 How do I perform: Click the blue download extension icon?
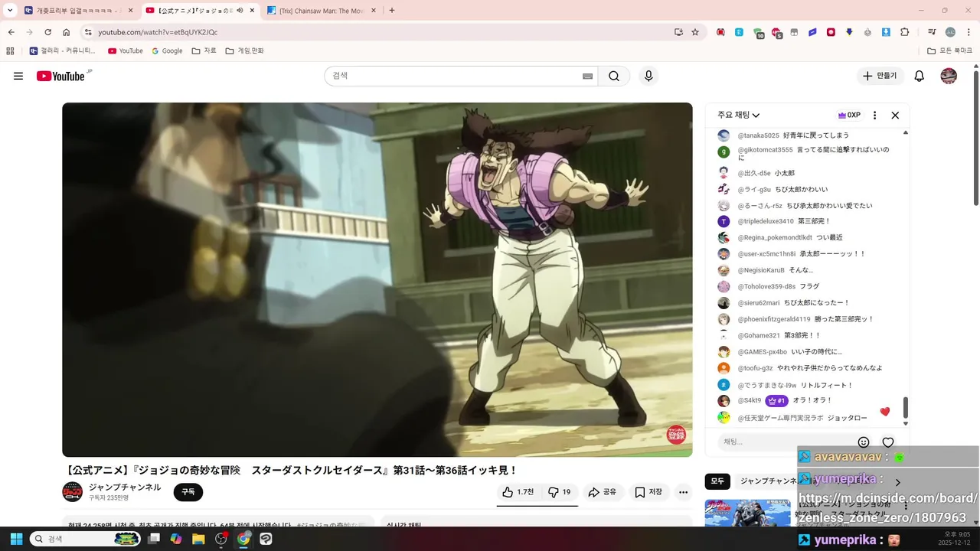pyautogui.click(x=886, y=32)
